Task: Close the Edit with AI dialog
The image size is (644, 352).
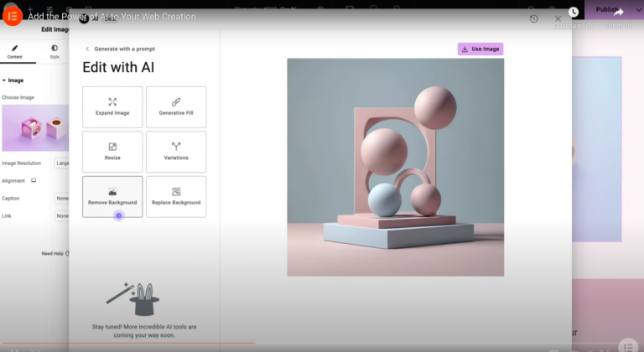Action: point(558,19)
